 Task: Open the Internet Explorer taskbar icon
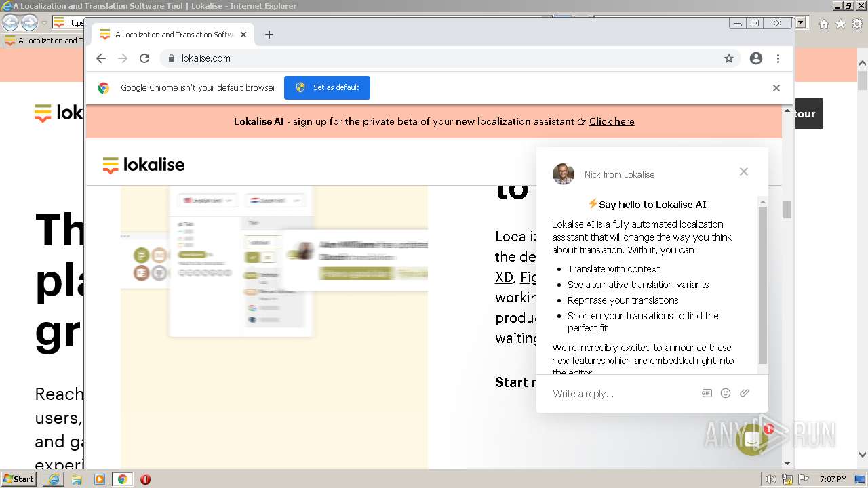[54, 479]
